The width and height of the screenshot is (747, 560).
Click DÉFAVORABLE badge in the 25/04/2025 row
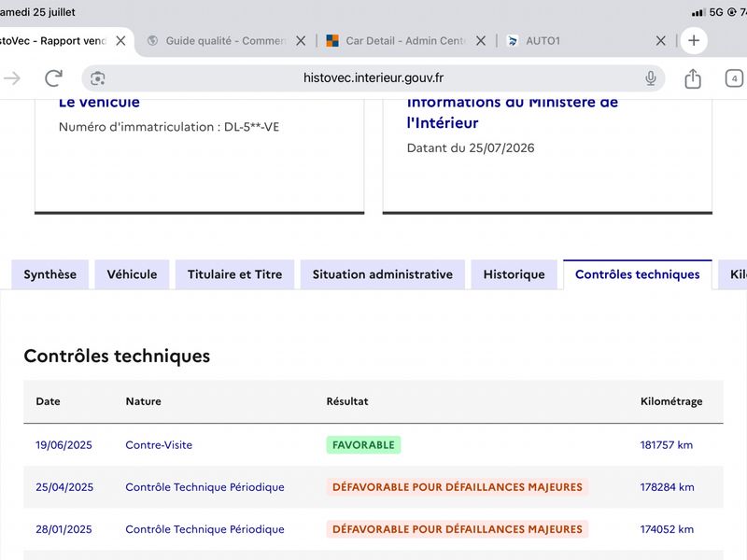(458, 487)
